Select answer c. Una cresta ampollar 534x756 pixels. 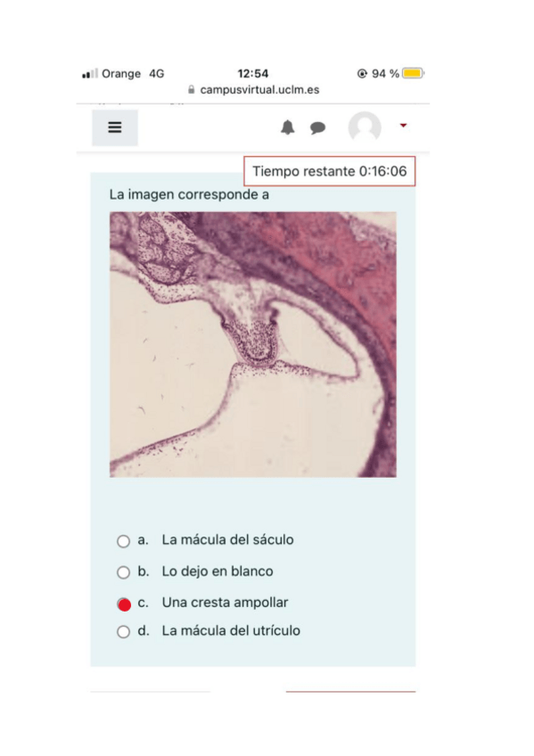click(124, 604)
